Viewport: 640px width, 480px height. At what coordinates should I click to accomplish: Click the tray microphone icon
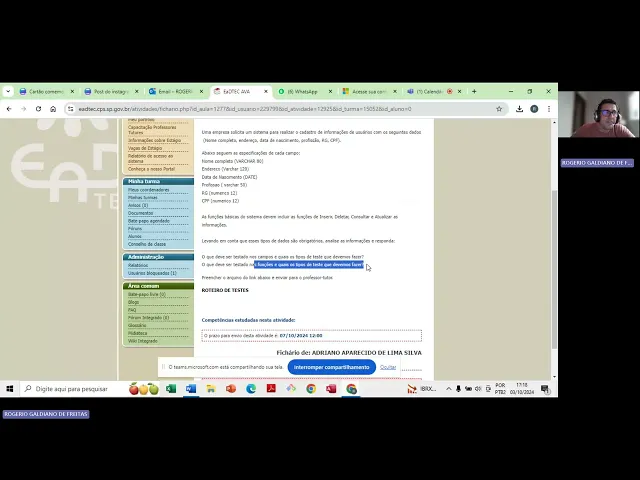(x=458, y=389)
